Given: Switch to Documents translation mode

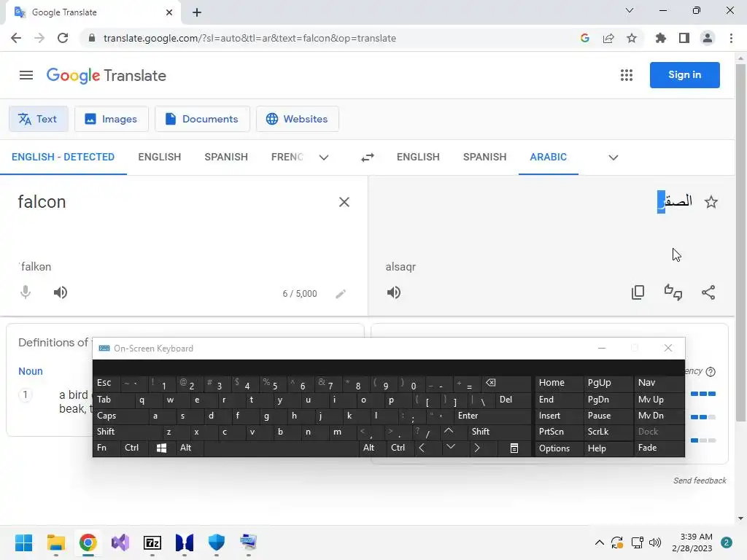Looking at the screenshot, I should [x=202, y=119].
